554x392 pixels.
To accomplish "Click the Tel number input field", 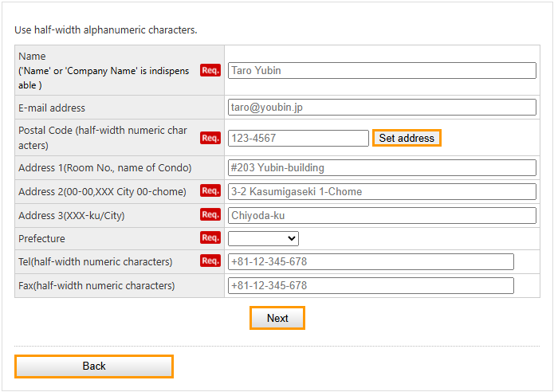I will point(371,261).
